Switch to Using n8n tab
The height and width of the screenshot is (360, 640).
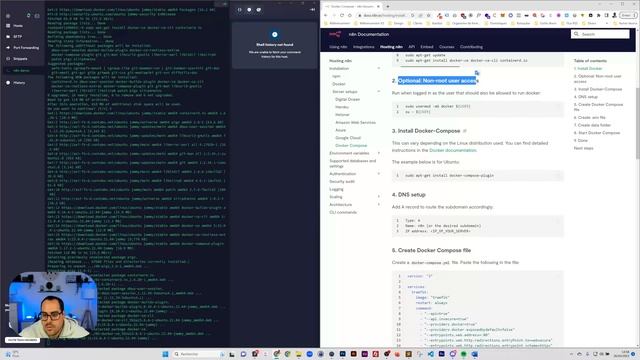(x=338, y=47)
